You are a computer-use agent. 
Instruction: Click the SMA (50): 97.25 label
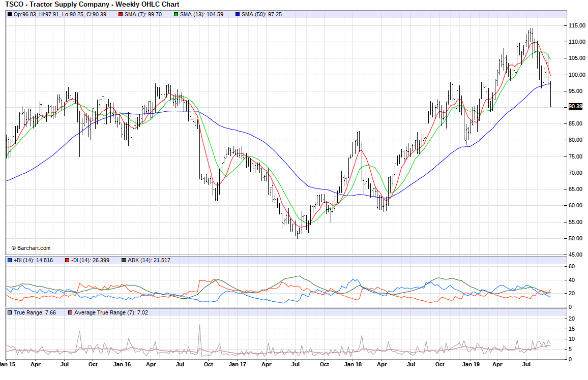pos(262,14)
